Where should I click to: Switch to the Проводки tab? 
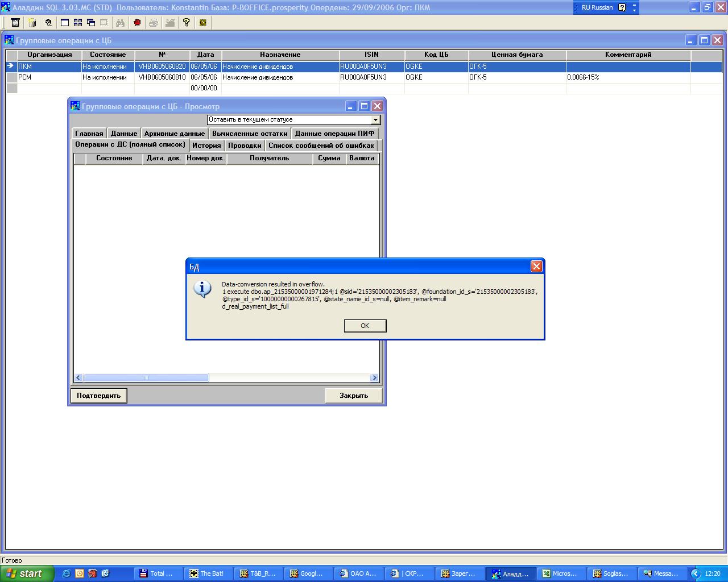pos(245,145)
